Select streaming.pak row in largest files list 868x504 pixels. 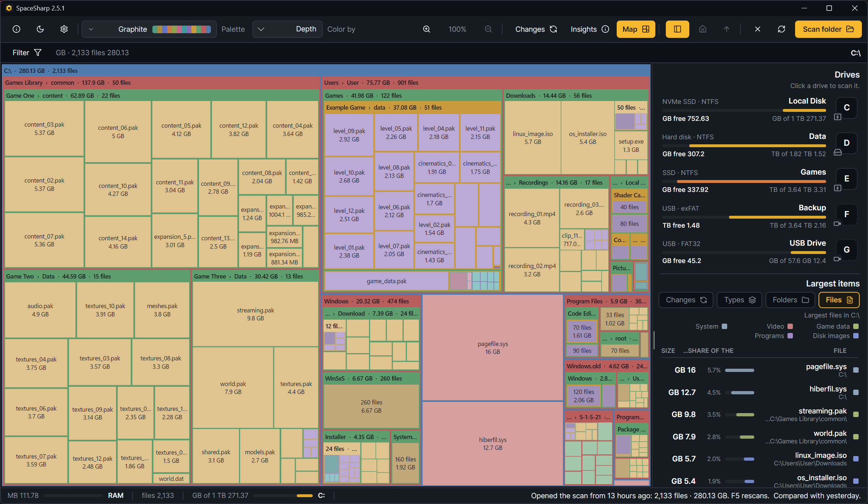click(760, 415)
